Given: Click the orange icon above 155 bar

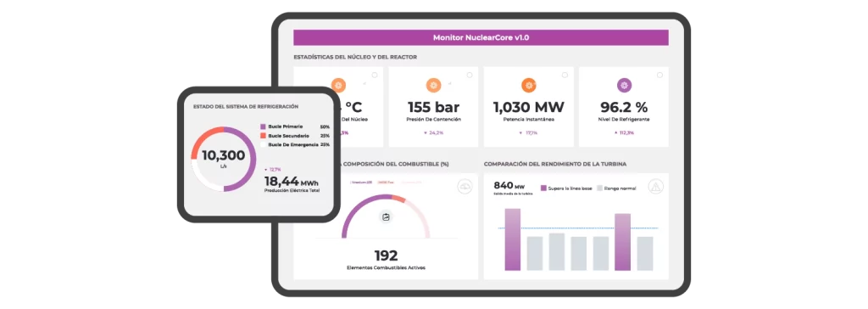Looking at the screenshot, I should click(434, 86).
